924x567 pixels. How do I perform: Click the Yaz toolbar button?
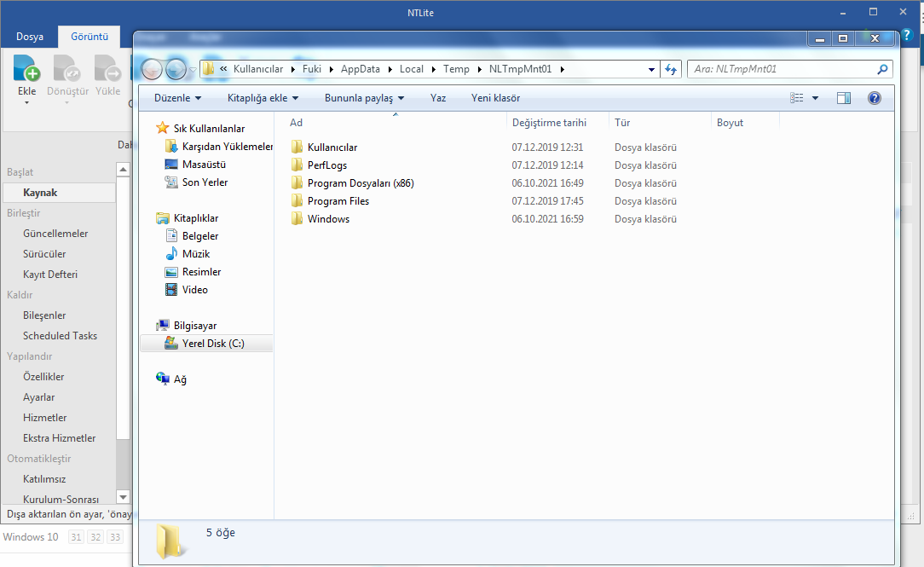click(x=438, y=98)
